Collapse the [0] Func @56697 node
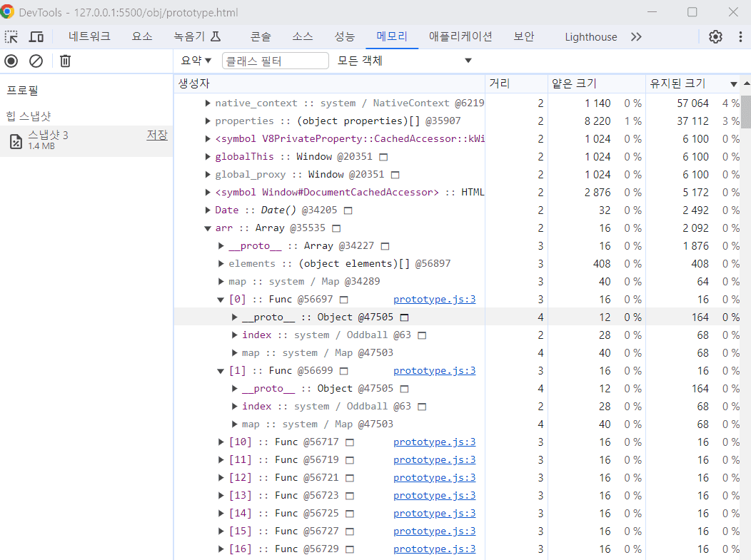 tap(221, 300)
